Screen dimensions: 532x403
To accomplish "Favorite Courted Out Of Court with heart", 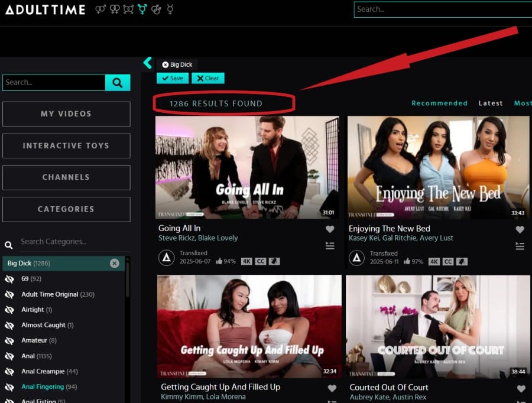I will [521, 388].
